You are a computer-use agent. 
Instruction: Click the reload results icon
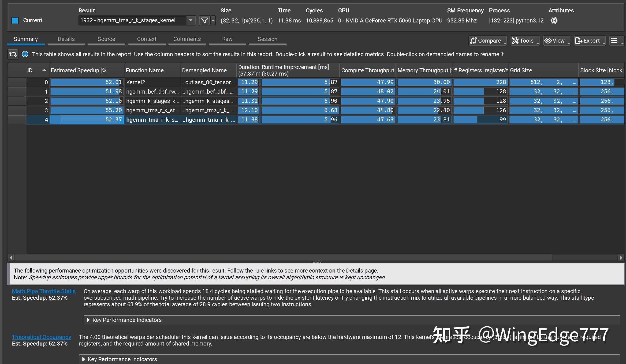13,54
